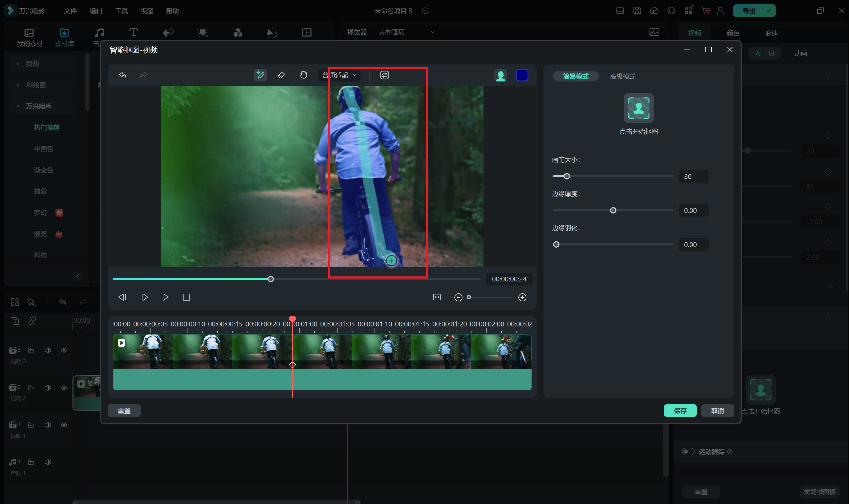Open the 视图 menu
Image resolution: width=849 pixels, height=504 pixels.
pos(147,11)
